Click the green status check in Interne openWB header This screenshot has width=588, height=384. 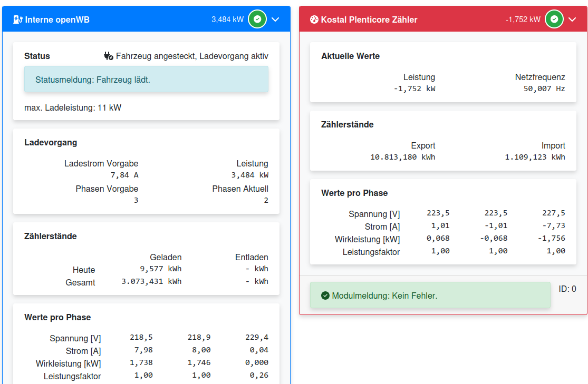click(257, 19)
